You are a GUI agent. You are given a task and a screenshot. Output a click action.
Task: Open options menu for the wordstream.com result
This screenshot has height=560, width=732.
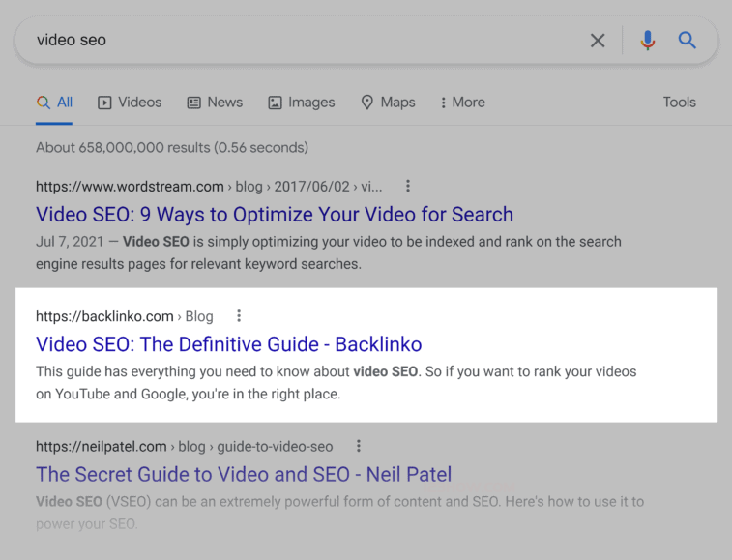point(408,186)
